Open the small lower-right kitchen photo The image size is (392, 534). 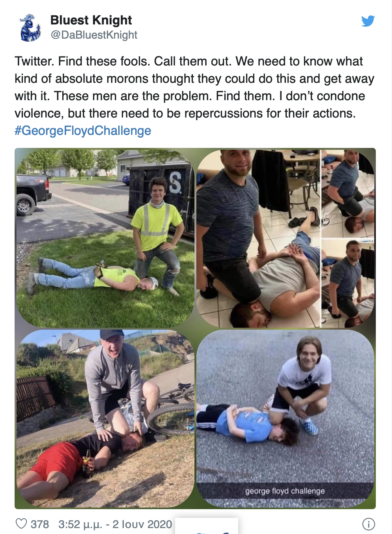[348, 283]
